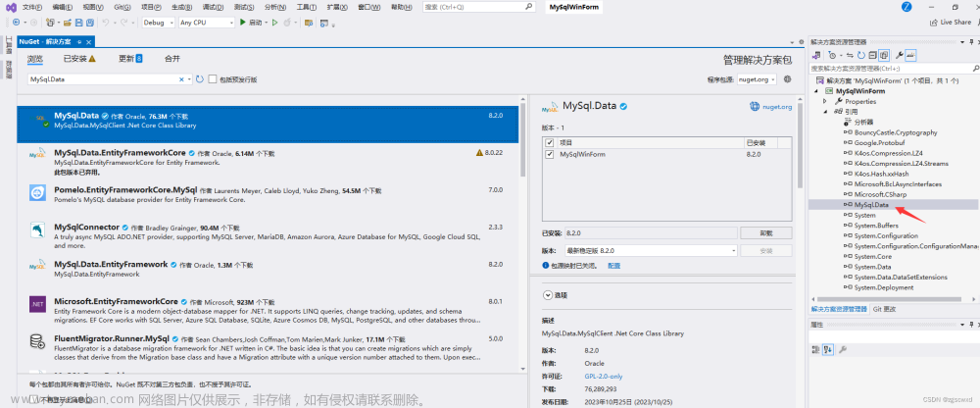Click the save all toolbar icon
This screenshot has height=408, width=980.
(89, 22)
